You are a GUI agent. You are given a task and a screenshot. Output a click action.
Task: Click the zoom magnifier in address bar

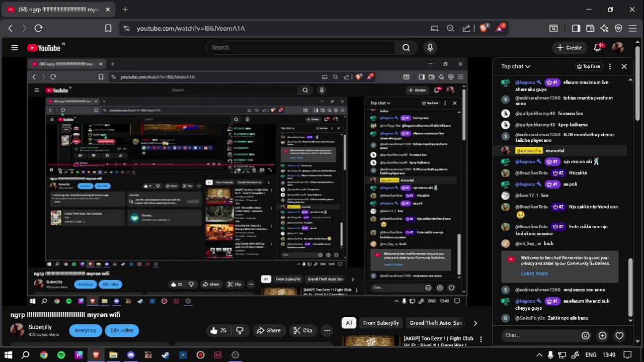pyautogui.click(x=450, y=29)
